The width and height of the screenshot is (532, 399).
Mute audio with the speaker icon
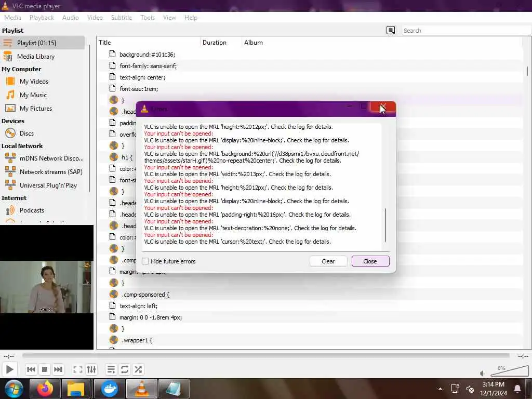coord(483,373)
